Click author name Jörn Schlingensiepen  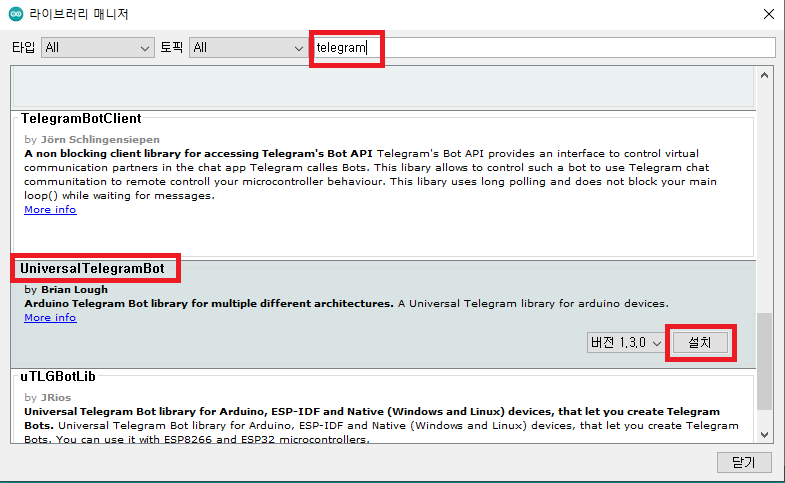point(100,140)
